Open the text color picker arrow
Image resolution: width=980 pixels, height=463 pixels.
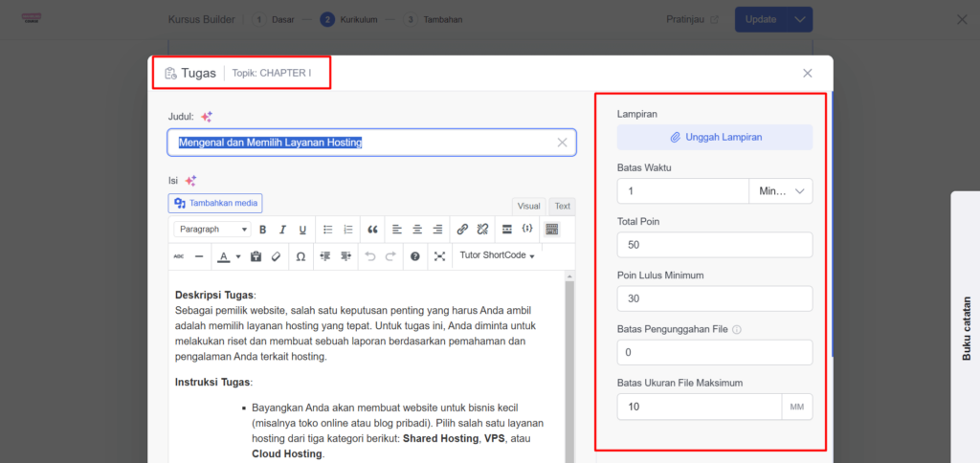(237, 256)
